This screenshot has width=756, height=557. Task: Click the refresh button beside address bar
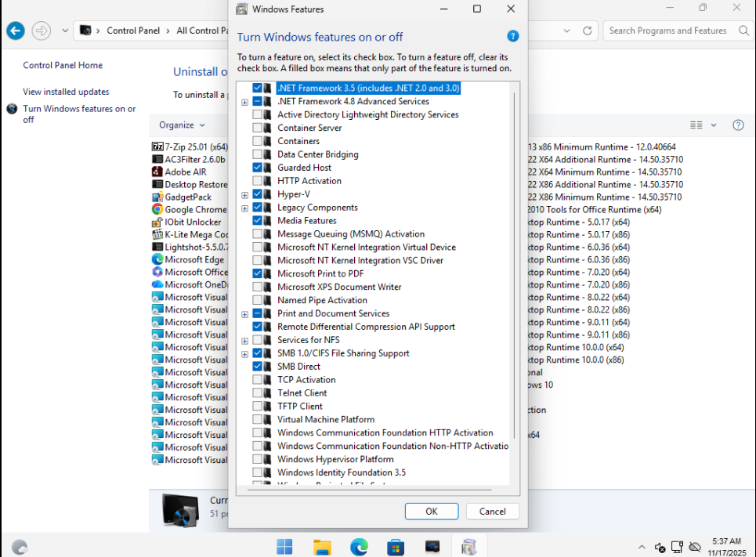pos(588,31)
